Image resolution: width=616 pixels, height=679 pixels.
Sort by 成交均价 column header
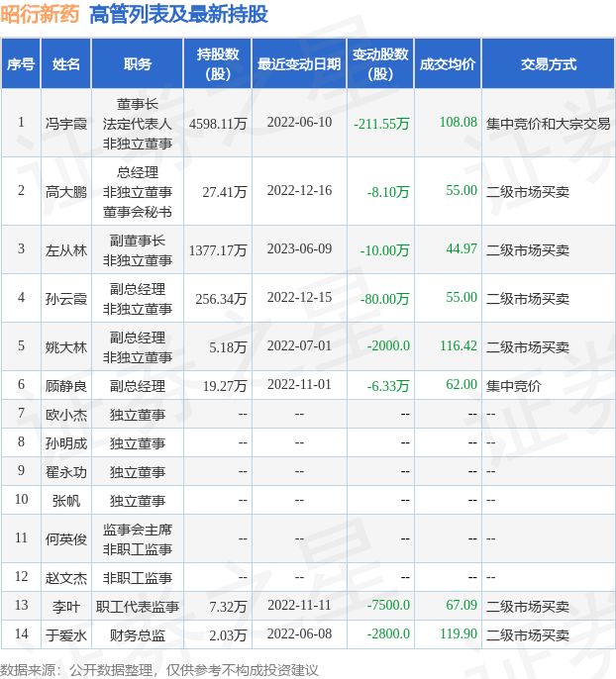tap(448, 64)
